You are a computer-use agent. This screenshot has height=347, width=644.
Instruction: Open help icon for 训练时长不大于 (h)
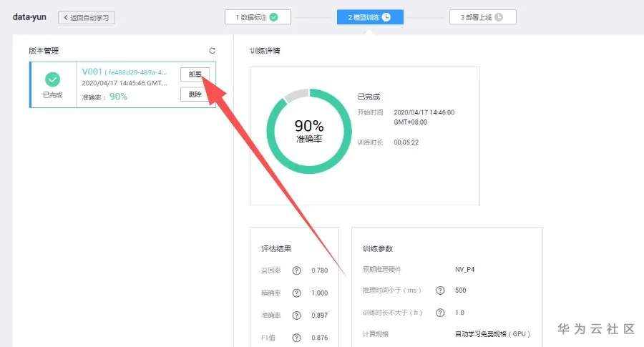[x=440, y=313]
